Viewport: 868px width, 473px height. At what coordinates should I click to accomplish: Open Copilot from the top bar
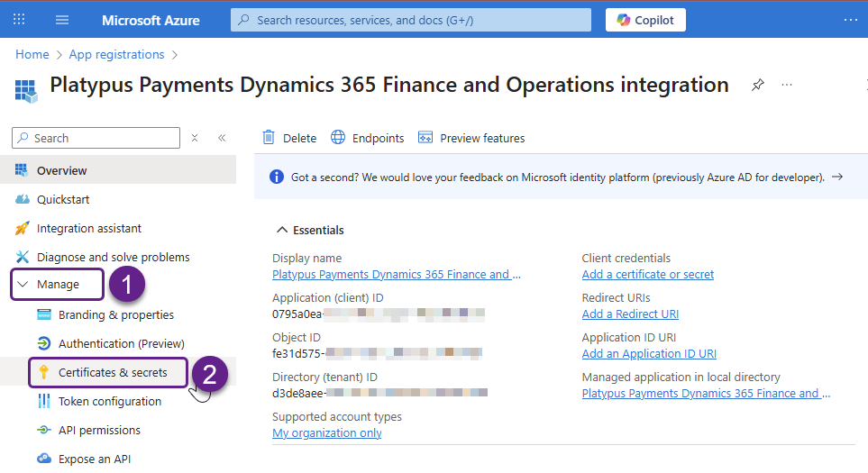click(x=645, y=20)
